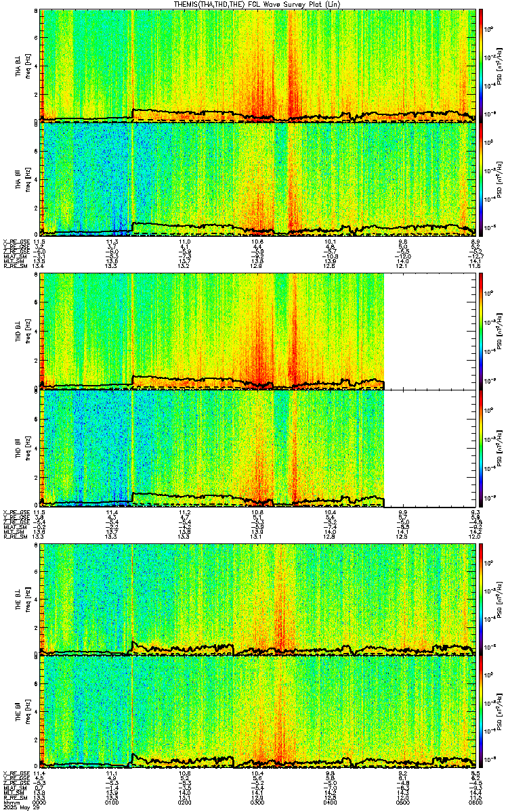Click the THA B∥ spectrogram panel
Image resolution: width=508 pixels, height=812 pixels.
[x=258, y=179]
